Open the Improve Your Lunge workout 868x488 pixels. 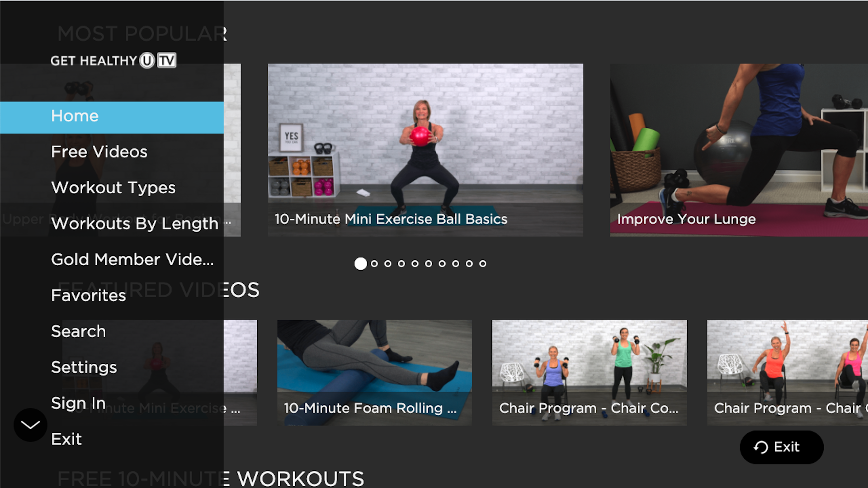point(739,150)
